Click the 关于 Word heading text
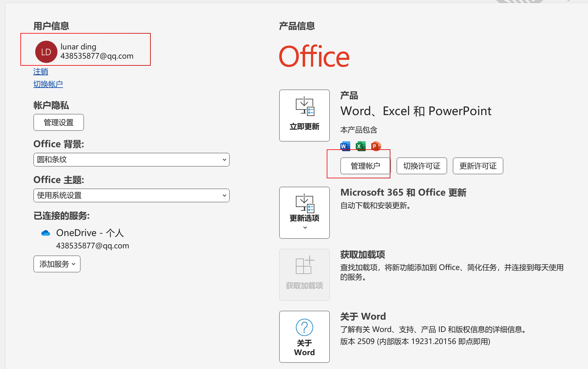 click(x=363, y=317)
